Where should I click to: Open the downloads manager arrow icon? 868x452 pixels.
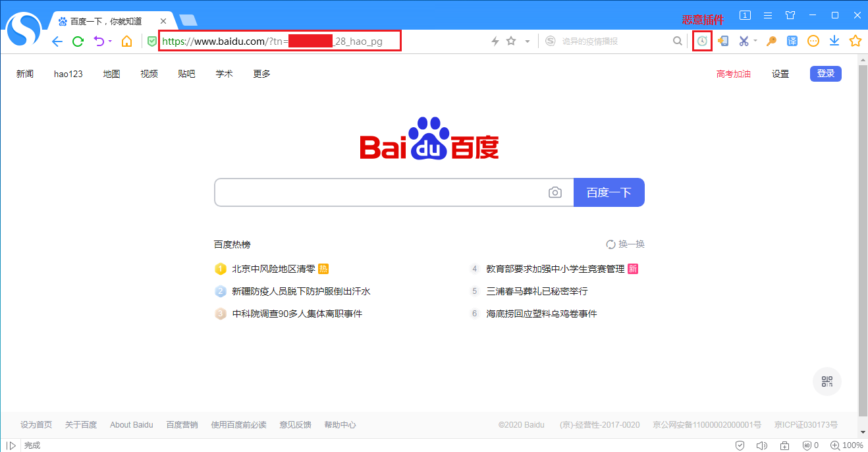pos(834,41)
